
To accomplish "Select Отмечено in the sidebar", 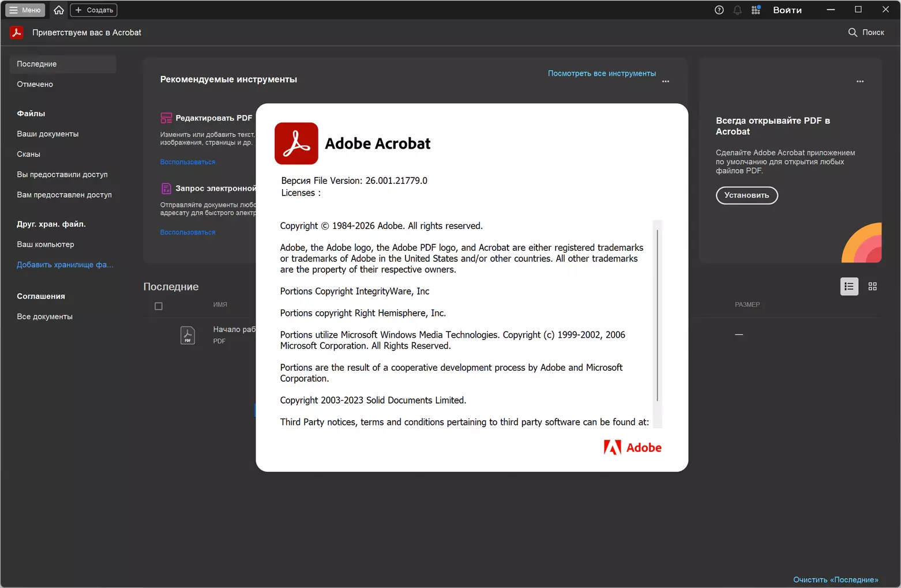I will pos(35,84).
